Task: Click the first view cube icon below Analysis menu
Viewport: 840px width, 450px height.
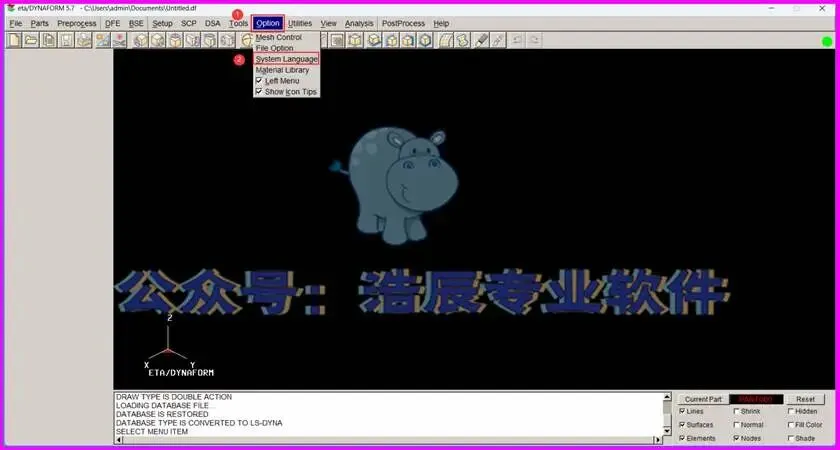Action: tap(355, 40)
